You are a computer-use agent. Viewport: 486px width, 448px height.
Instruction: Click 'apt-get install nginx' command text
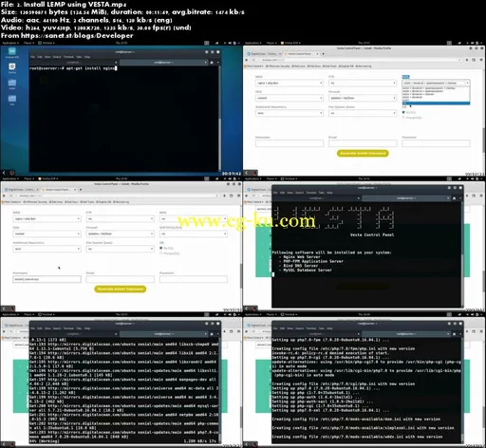[x=91, y=68]
